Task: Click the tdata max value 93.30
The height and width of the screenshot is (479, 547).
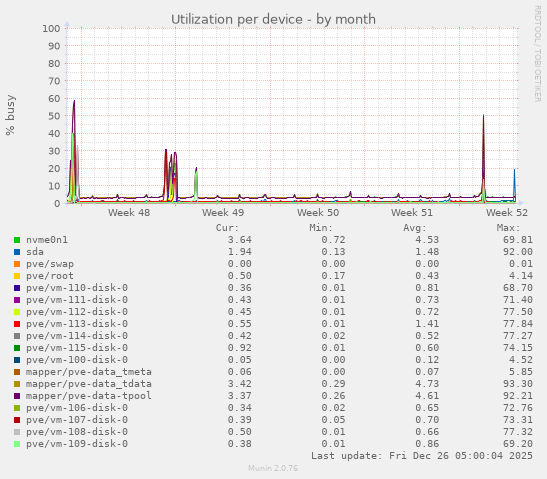Action: click(518, 384)
